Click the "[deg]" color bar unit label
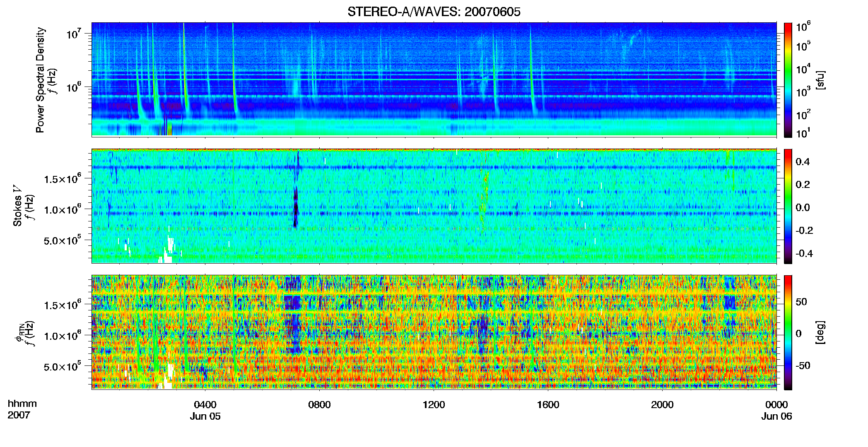The height and width of the screenshot is (447, 868). pyautogui.click(x=820, y=332)
